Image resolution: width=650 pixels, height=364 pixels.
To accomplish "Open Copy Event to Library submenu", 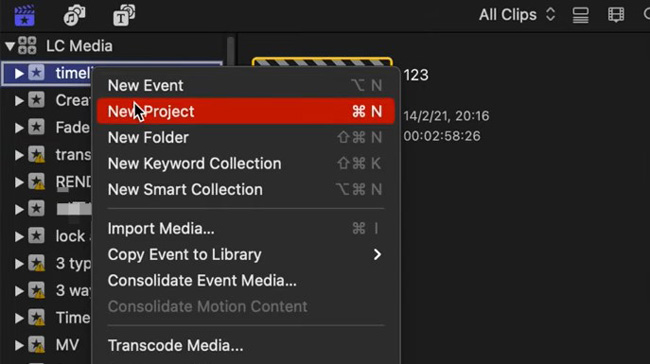I will [x=245, y=255].
